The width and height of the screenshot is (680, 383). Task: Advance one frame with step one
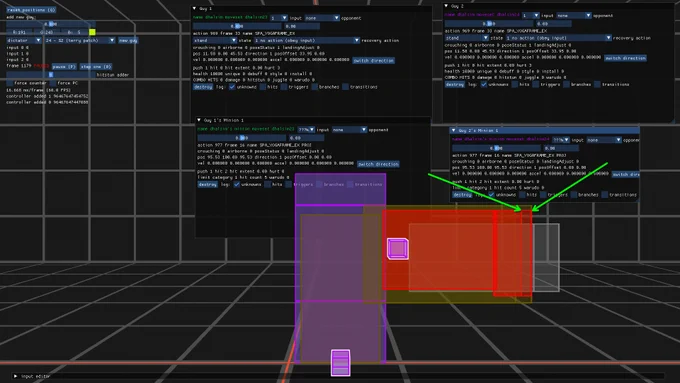[x=96, y=66]
